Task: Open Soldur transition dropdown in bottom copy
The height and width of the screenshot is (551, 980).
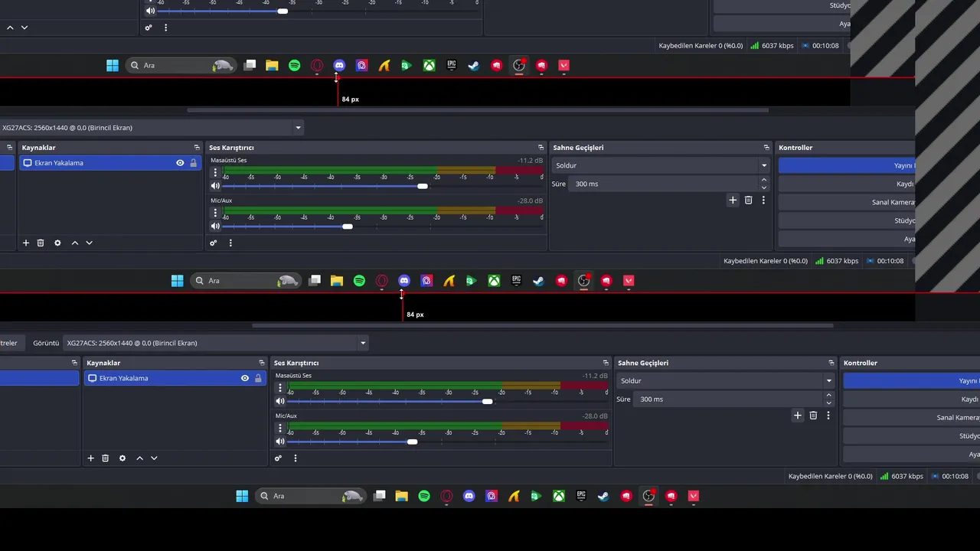Action: (x=725, y=380)
